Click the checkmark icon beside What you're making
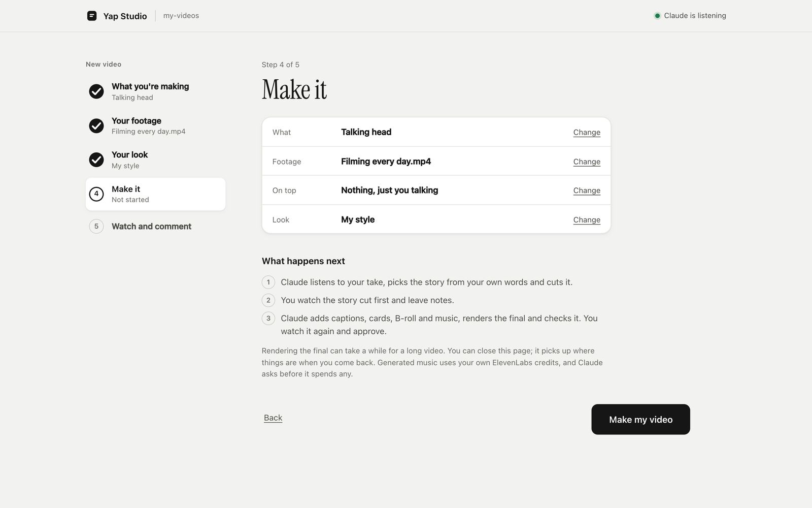The image size is (812, 508). [x=96, y=91]
